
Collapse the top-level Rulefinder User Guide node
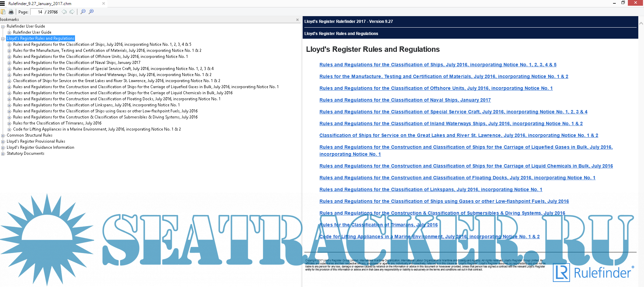pyautogui.click(x=3, y=26)
